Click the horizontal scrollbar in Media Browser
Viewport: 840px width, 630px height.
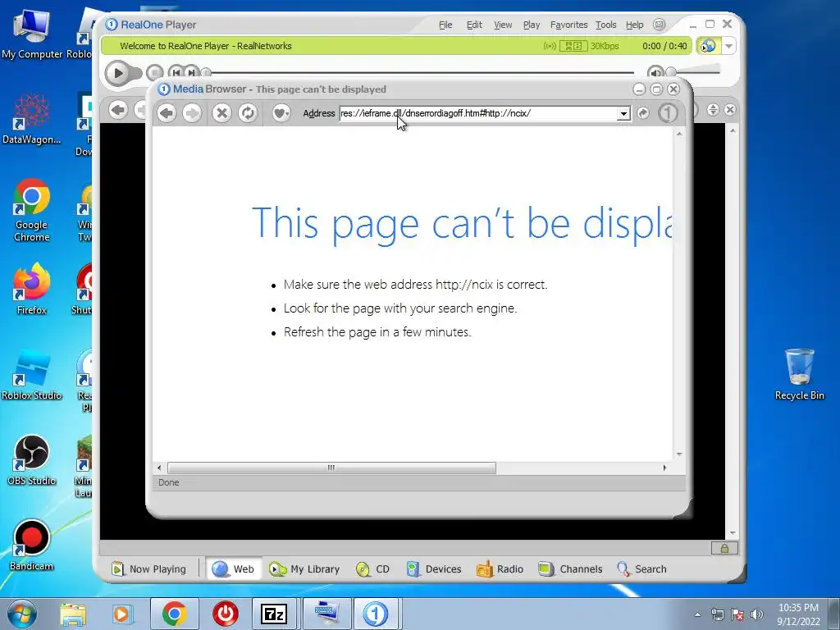point(331,468)
